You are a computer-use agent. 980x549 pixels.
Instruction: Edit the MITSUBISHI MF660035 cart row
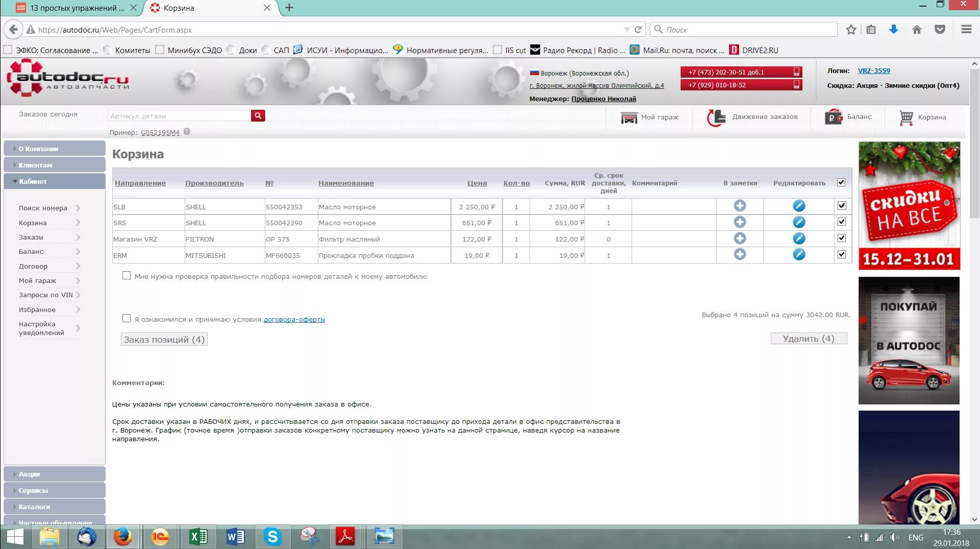pos(799,254)
